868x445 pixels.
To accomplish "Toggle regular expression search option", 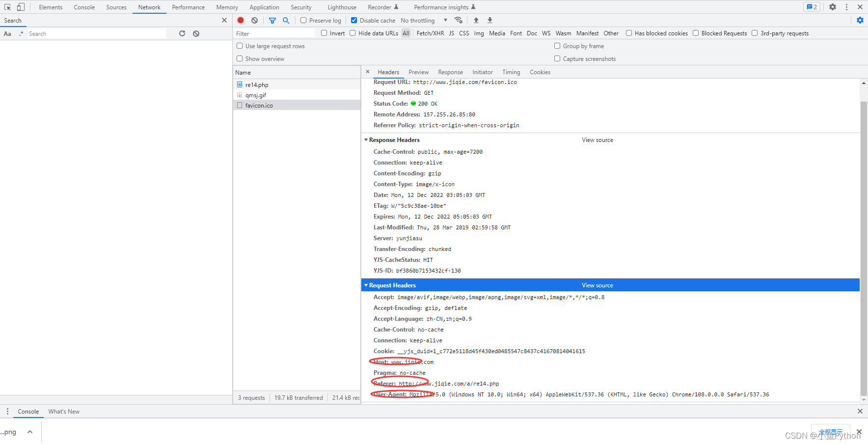I will 21,33.
